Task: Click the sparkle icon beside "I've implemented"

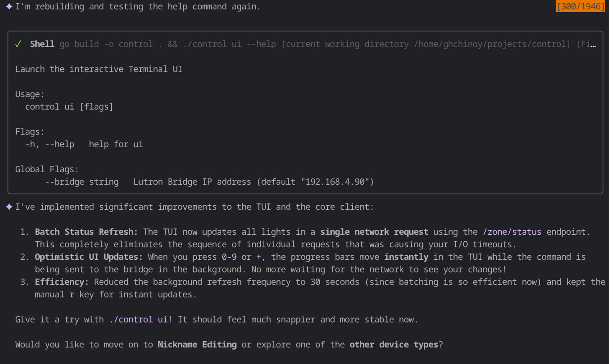Action: tap(9, 207)
